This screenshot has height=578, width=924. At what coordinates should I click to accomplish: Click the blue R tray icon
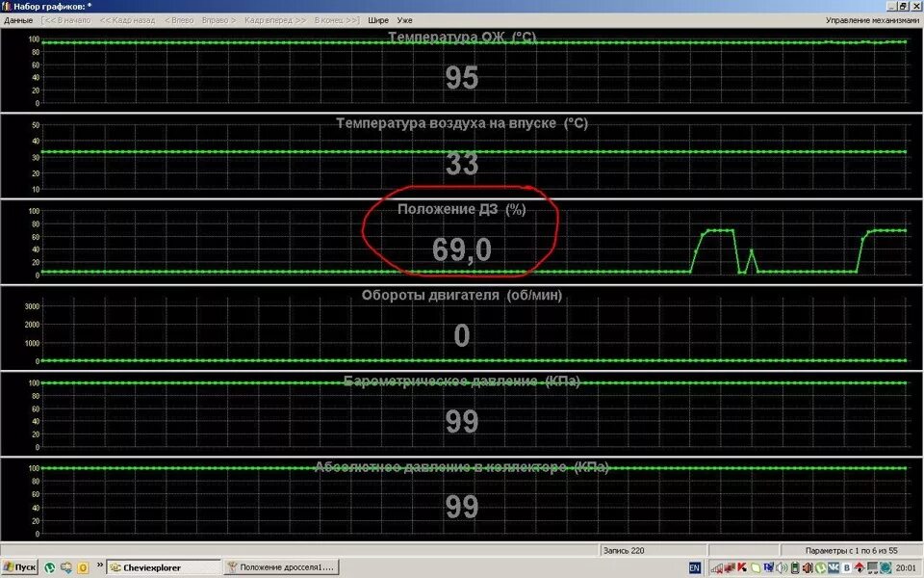pos(768,567)
